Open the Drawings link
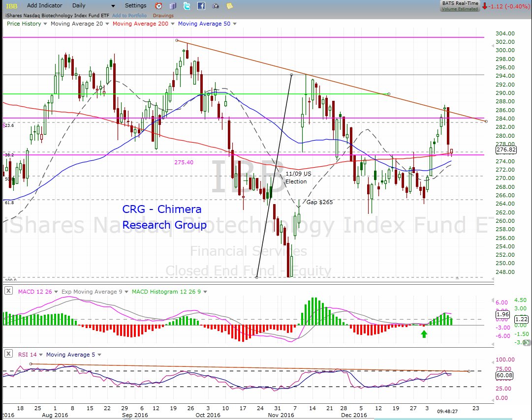This screenshot has width=532, height=420. 163,15
